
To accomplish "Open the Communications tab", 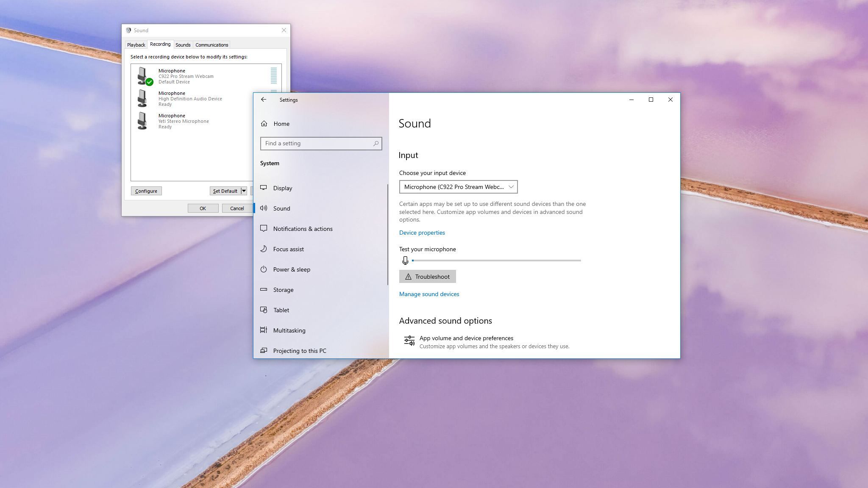I will [x=211, y=45].
